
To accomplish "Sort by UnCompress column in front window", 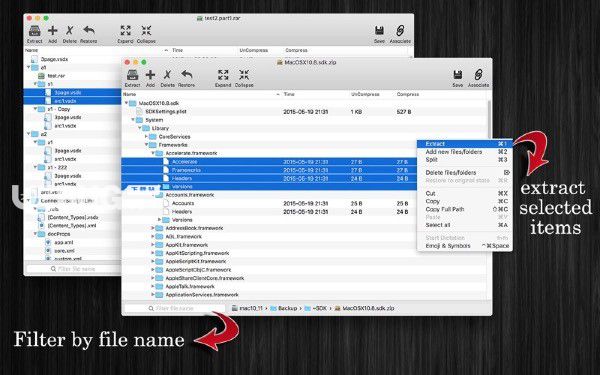I will coord(372,94).
